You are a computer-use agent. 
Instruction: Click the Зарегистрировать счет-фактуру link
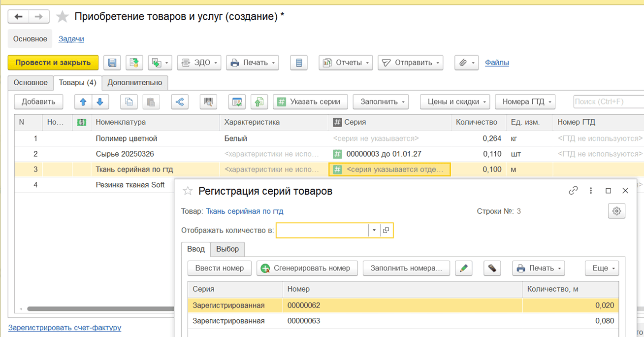pos(64,328)
